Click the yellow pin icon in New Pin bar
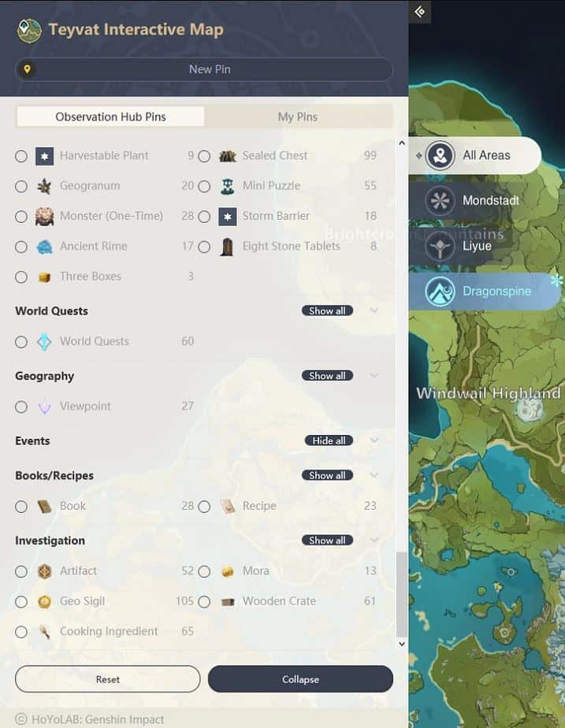The height and width of the screenshot is (728, 565). (x=28, y=69)
